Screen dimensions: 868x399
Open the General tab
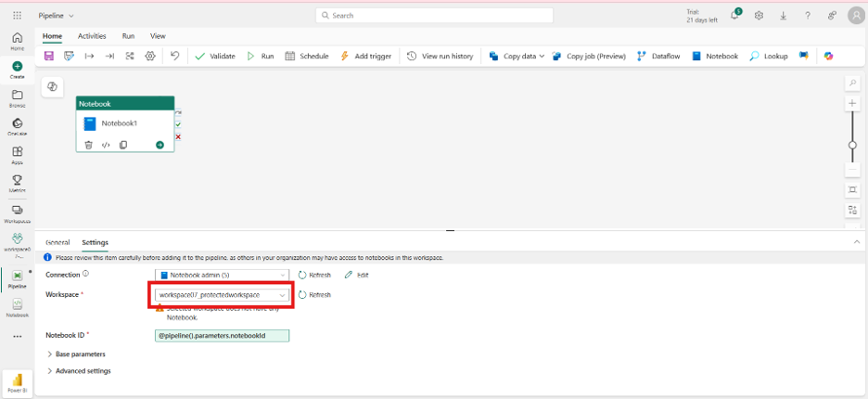[x=57, y=242]
